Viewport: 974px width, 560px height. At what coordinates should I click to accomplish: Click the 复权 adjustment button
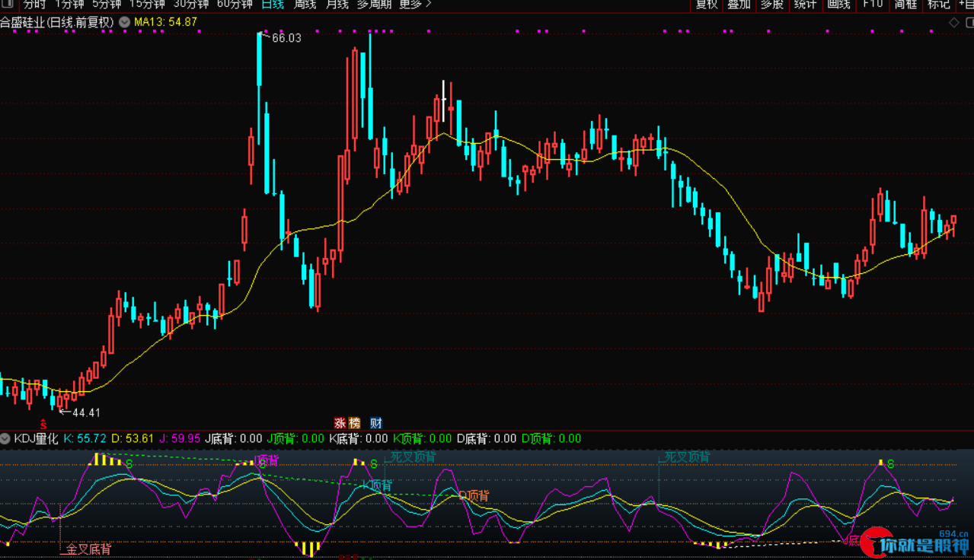(x=707, y=4)
